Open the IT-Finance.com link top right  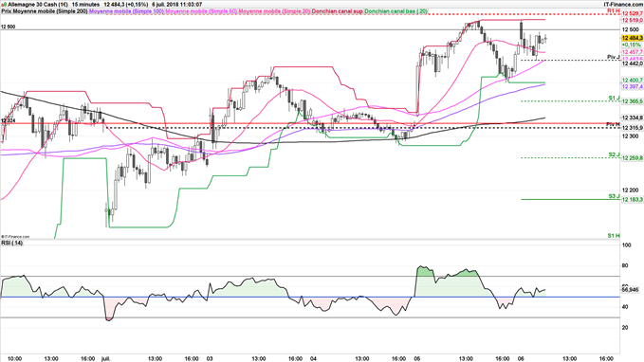point(623,4)
